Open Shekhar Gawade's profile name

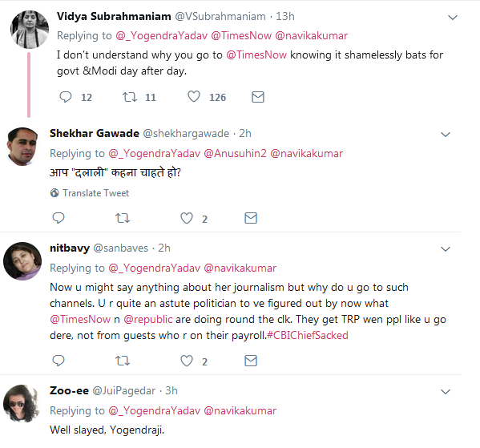(95, 134)
